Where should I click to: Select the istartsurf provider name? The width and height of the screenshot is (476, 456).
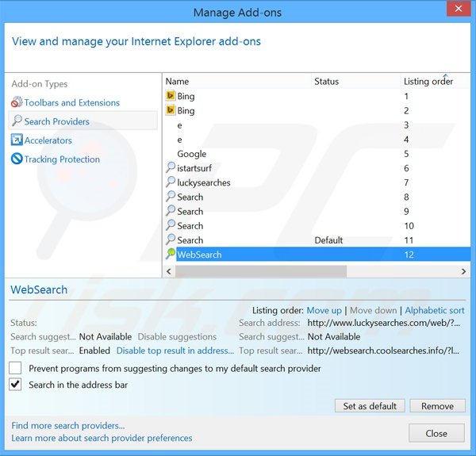pos(194,168)
